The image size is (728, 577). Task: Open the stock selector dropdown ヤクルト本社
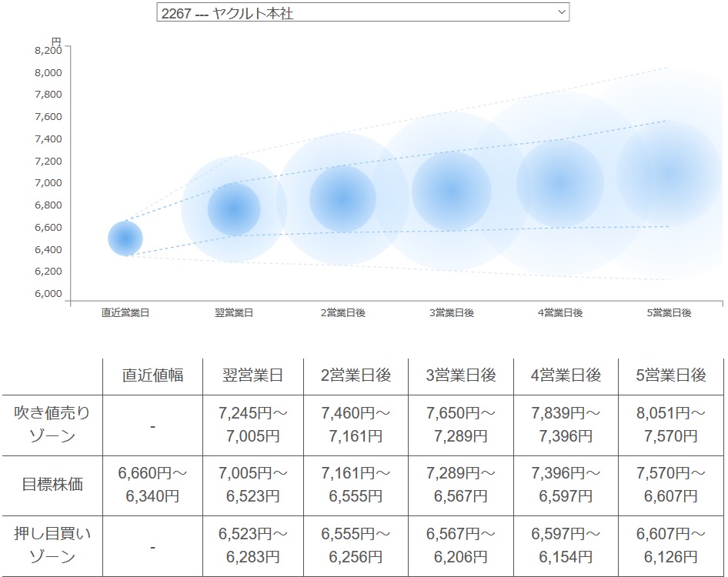(x=362, y=12)
